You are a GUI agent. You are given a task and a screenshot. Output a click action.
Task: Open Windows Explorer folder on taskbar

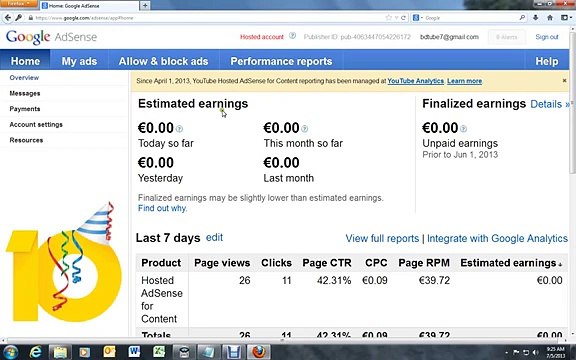(60, 352)
